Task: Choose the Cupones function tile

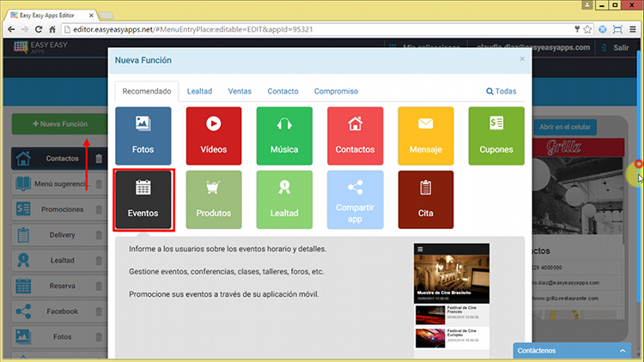Action: coord(495,136)
